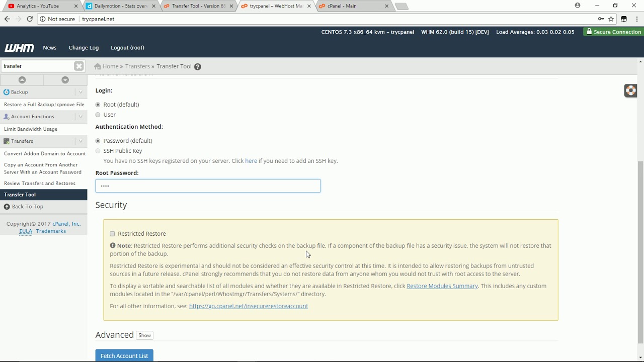Select Root (default) login option
Screen dimensions: 644x362
click(x=98, y=105)
